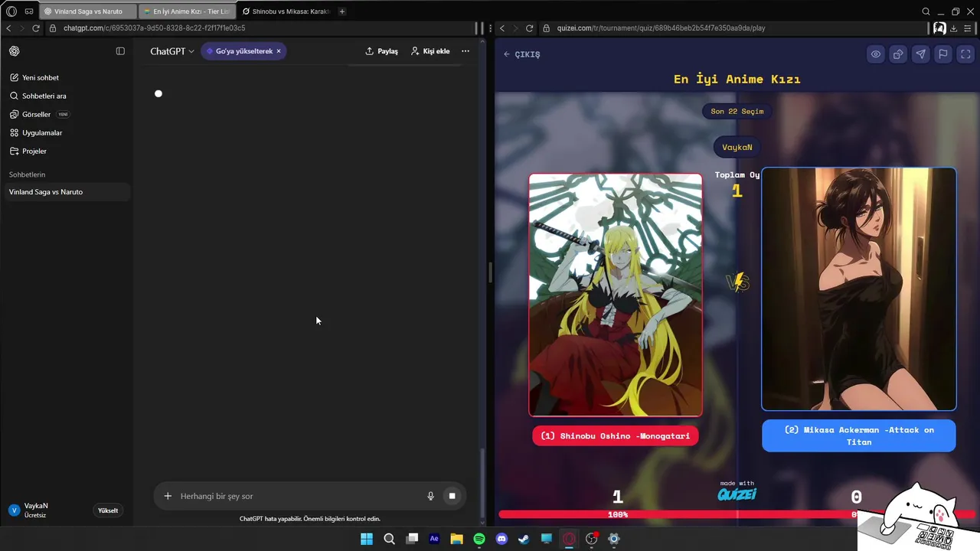Image resolution: width=980 pixels, height=551 pixels.
Task: Click the plus attachment icon in composer
Action: [x=168, y=496]
